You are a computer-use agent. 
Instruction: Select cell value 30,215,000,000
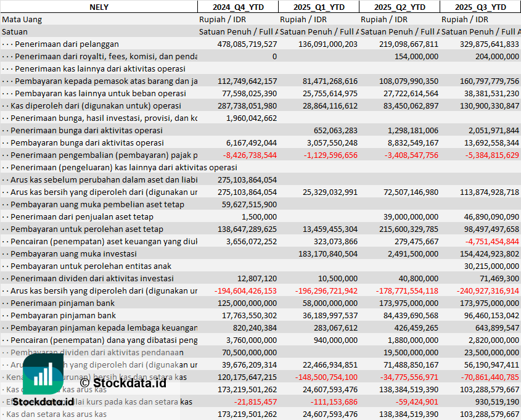click(x=491, y=265)
